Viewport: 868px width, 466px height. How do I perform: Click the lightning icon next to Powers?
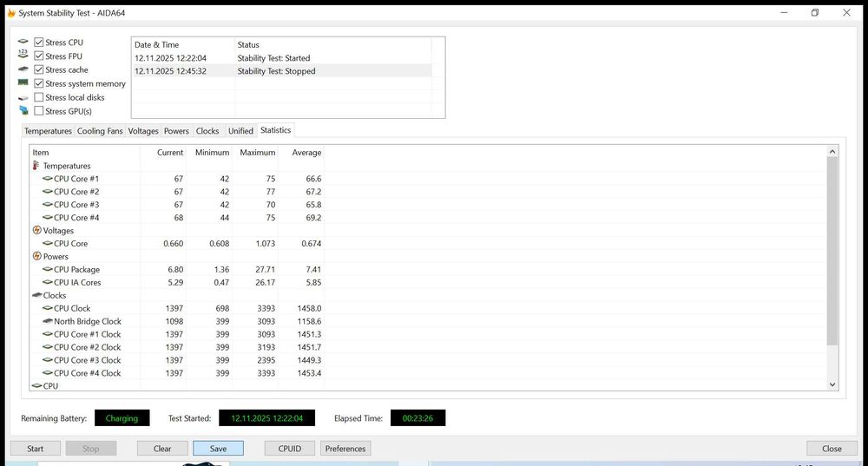pos(37,256)
